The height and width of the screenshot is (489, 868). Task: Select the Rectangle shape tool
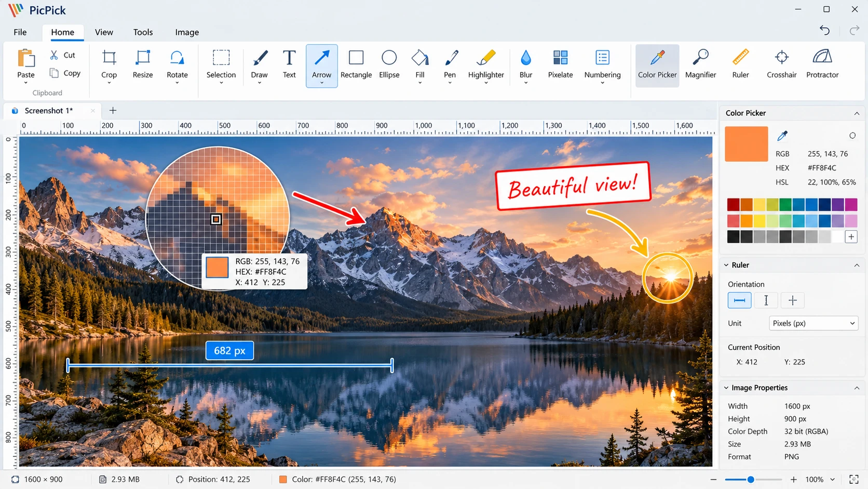pos(356,65)
